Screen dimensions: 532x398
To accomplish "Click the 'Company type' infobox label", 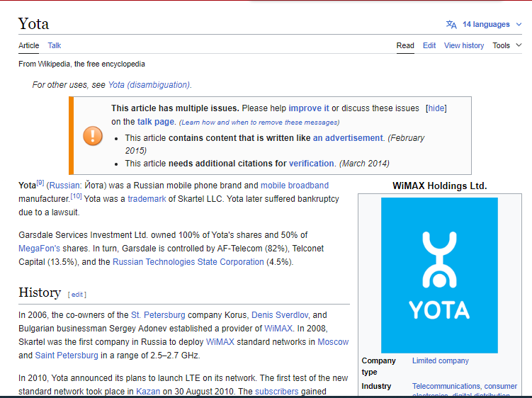I will 379,366.
